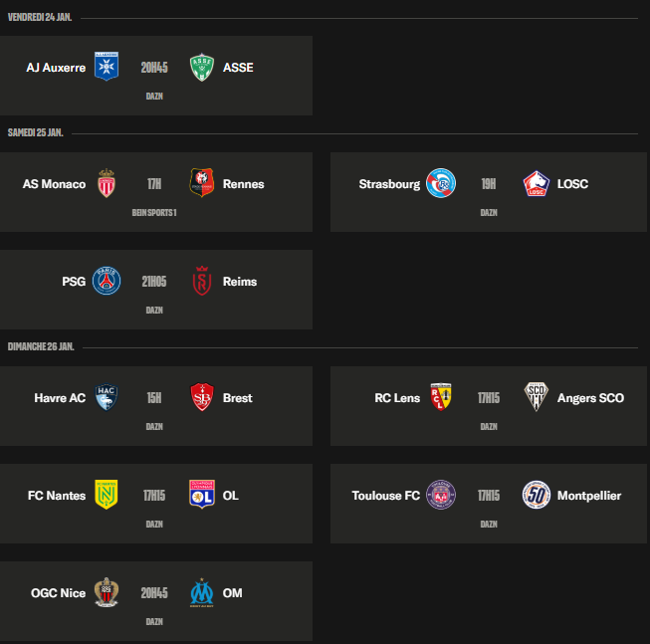Click the Montpellier 50 anniversary logo
Image resolution: width=650 pixels, height=644 pixels.
tap(537, 495)
